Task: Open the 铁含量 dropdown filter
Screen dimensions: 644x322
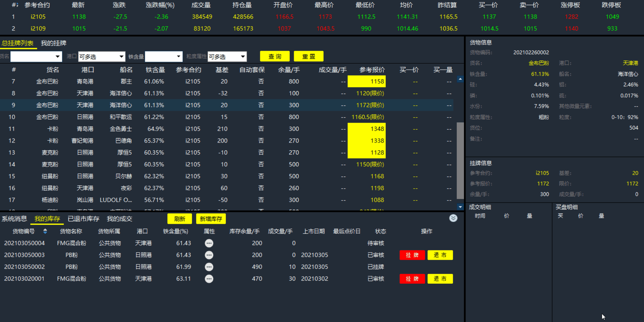Action: (x=163, y=57)
